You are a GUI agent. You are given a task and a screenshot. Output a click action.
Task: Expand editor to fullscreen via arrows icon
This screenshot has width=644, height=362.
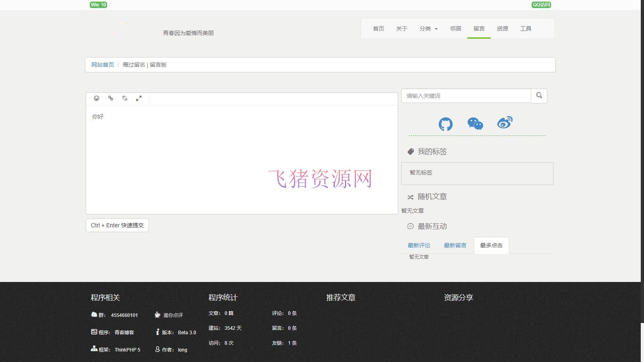pyautogui.click(x=139, y=98)
